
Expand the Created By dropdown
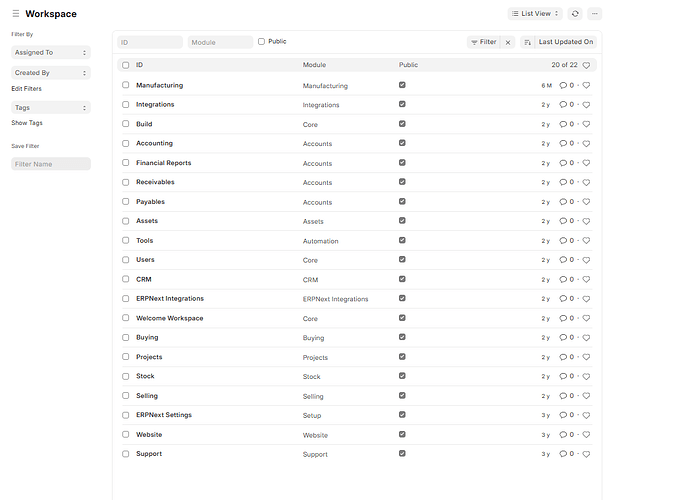click(x=51, y=73)
